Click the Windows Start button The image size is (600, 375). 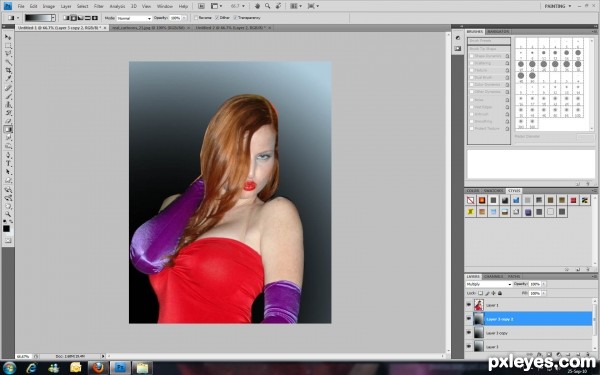click(x=9, y=368)
